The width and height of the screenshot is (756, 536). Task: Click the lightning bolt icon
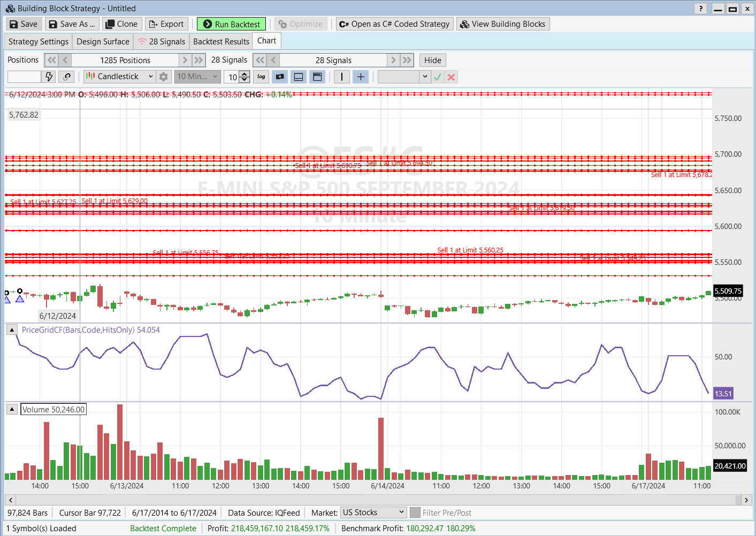(49, 76)
